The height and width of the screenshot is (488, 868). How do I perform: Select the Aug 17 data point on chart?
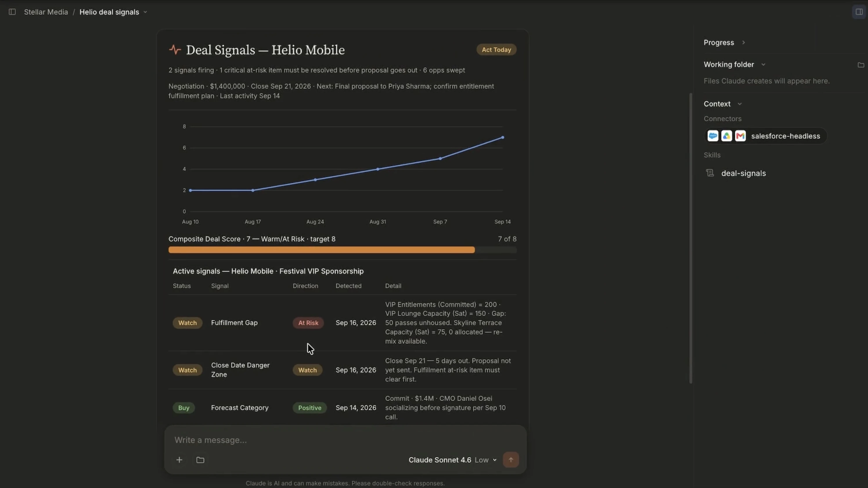click(253, 190)
